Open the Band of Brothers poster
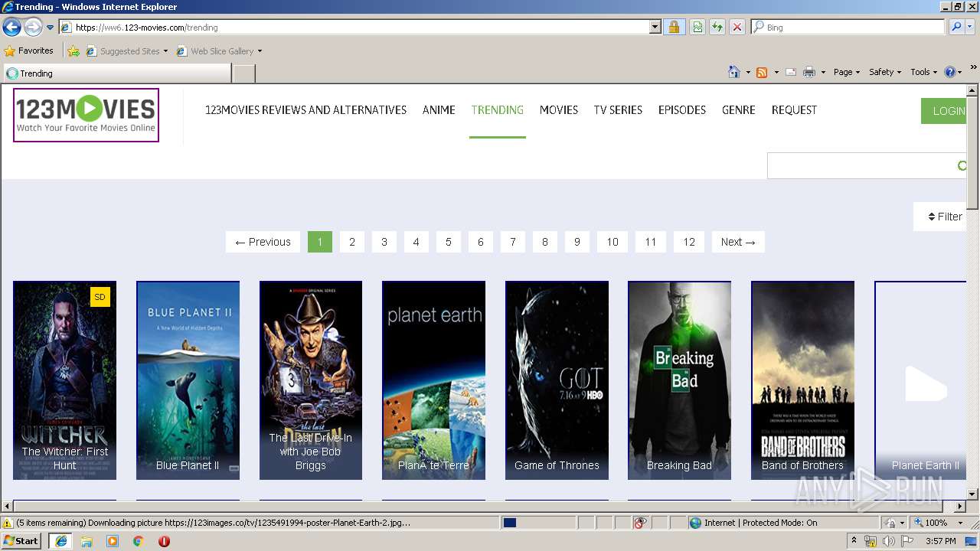Screen dimensions: 980x551 [x=802, y=380]
